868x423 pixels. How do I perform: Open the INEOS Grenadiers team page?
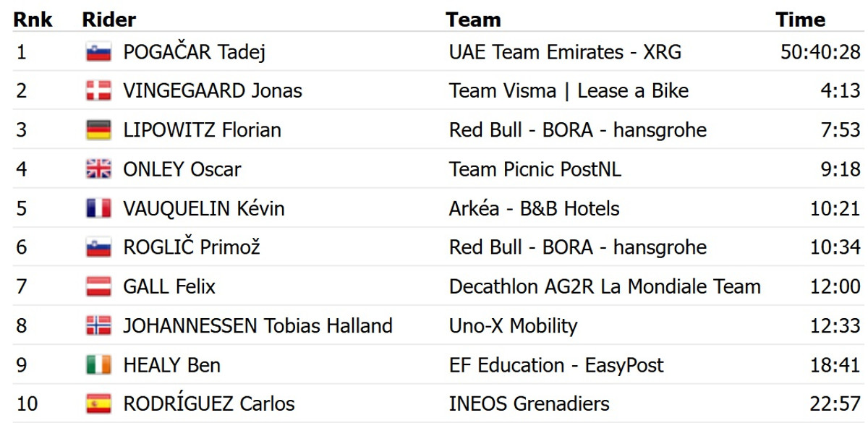[x=529, y=403]
